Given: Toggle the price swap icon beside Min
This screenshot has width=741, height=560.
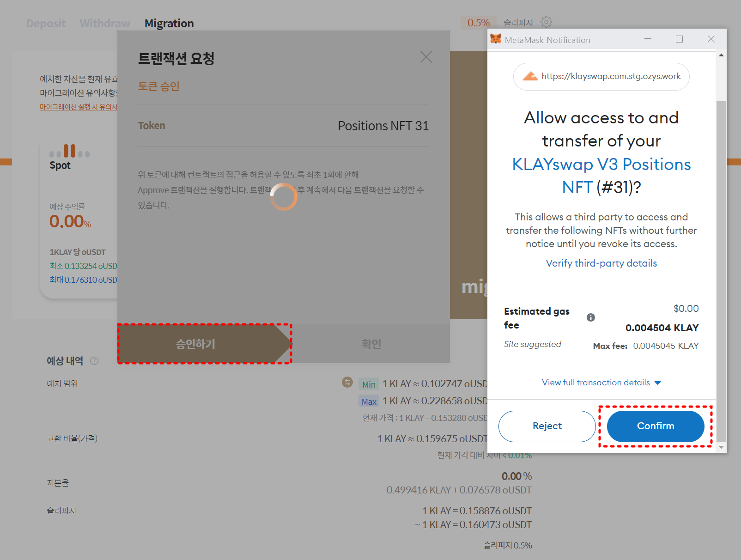Looking at the screenshot, I should pyautogui.click(x=347, y=382).
